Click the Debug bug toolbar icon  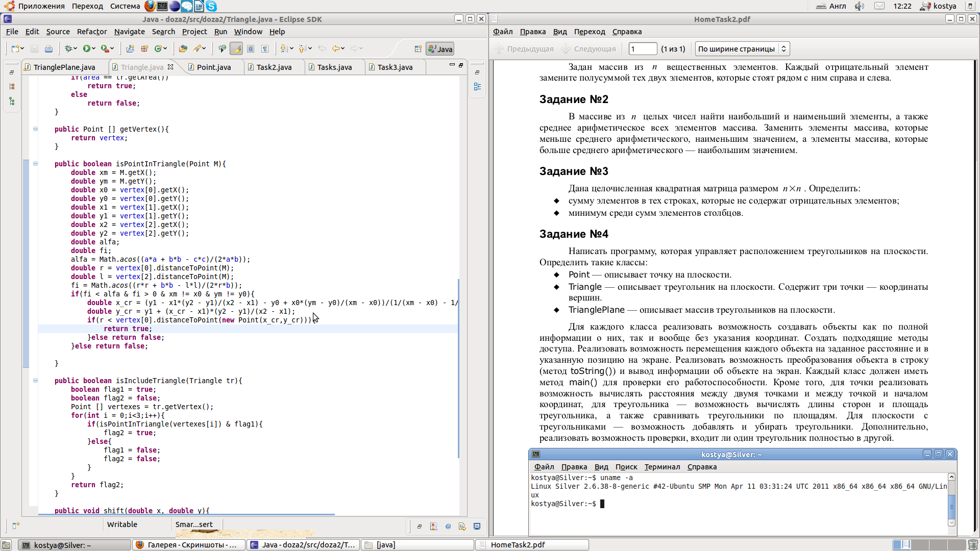(x=68, y=48)
